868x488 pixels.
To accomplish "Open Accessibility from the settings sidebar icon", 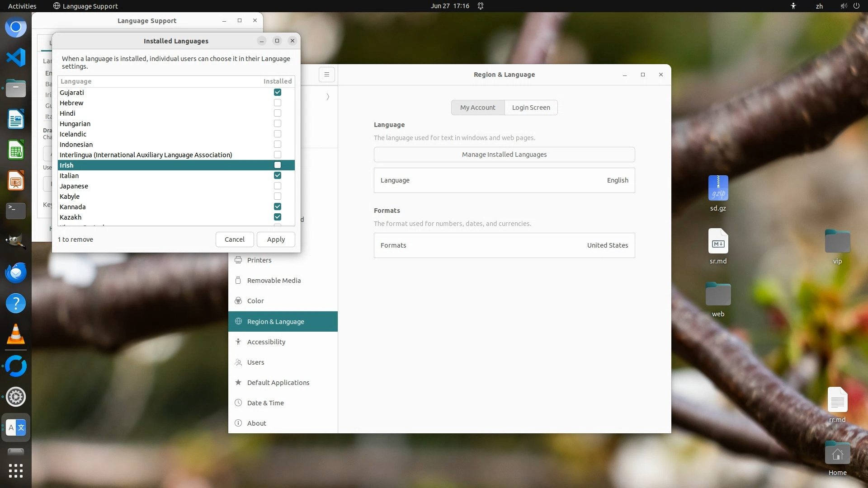I will [x=238, y=342].
